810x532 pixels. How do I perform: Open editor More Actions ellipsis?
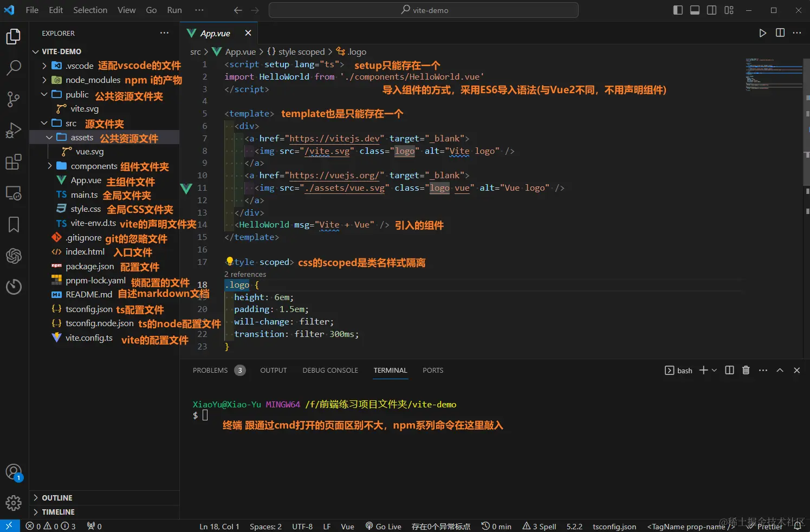(797, 33)
